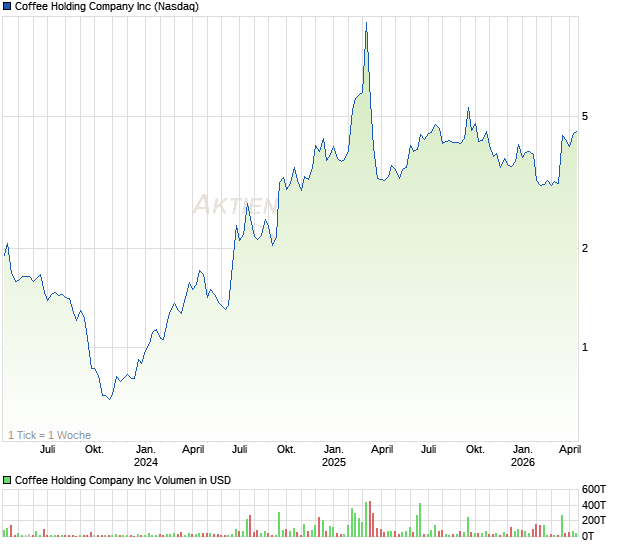The image size is (620, 546).
Task: Click the 'Jan.' label above 2025
Action: 334,450
